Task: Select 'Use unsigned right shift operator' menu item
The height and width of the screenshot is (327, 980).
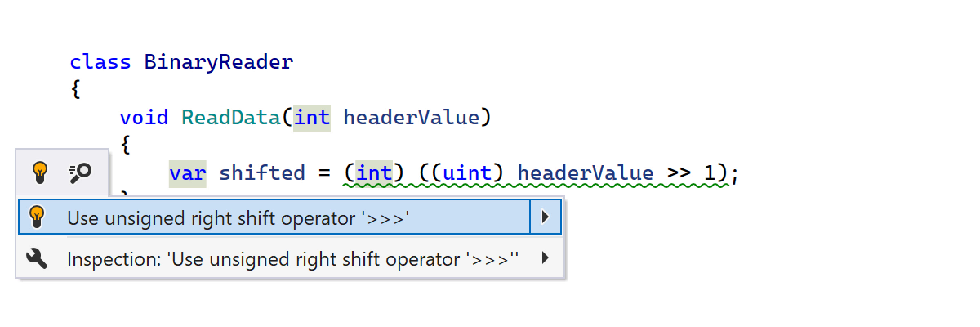Action: (238, 217)
